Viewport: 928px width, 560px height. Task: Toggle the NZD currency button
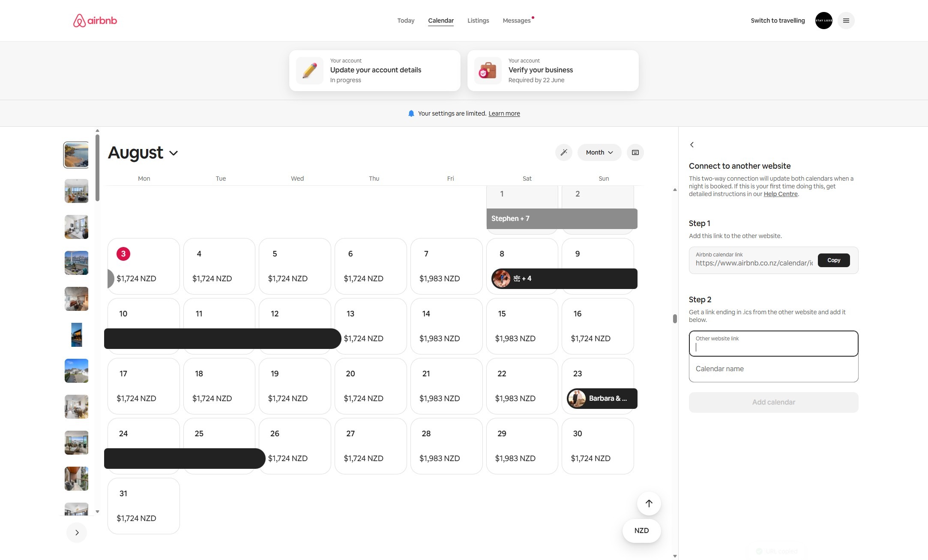641,531
